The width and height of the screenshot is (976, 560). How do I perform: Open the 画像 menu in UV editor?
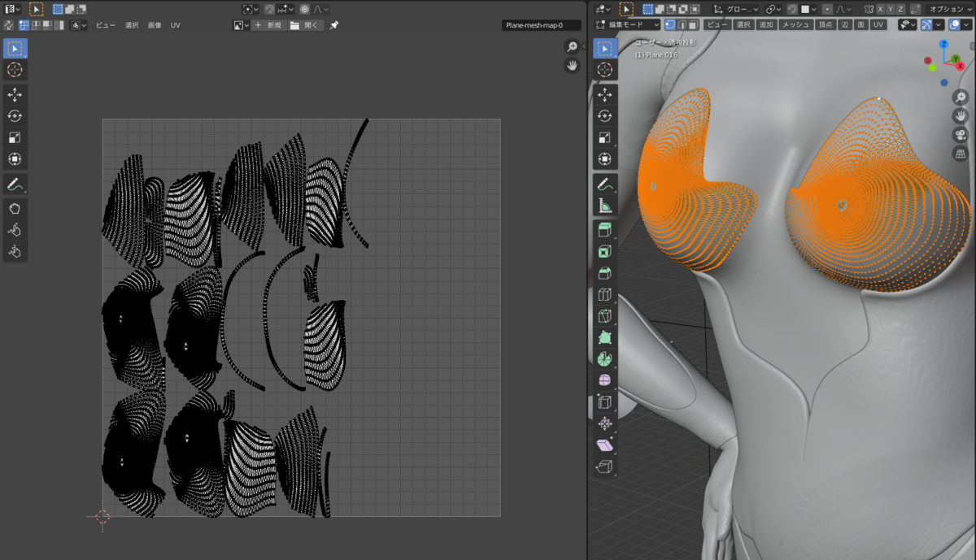coord(155,25)
